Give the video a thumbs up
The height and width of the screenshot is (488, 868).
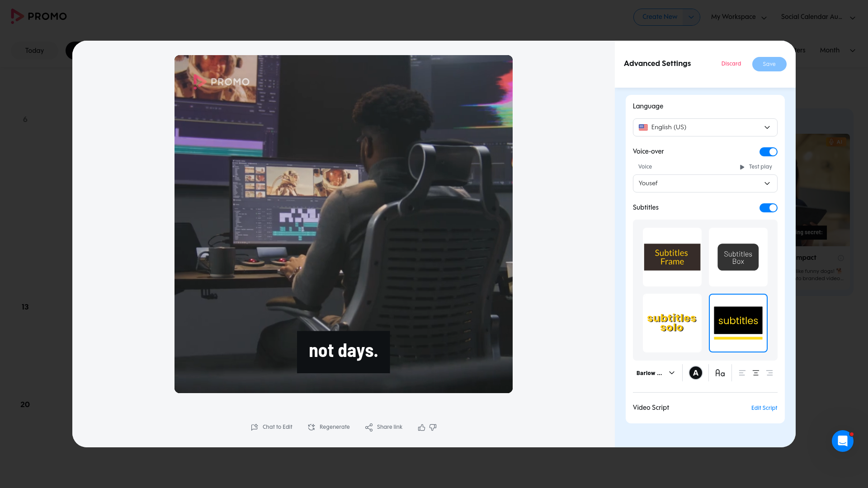421,427
